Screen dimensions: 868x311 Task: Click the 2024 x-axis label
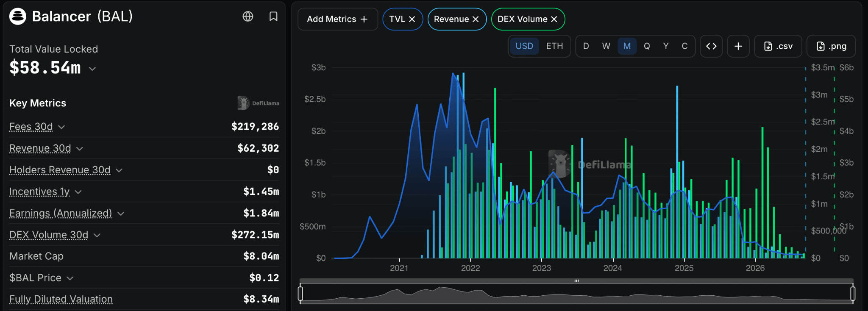613,268
